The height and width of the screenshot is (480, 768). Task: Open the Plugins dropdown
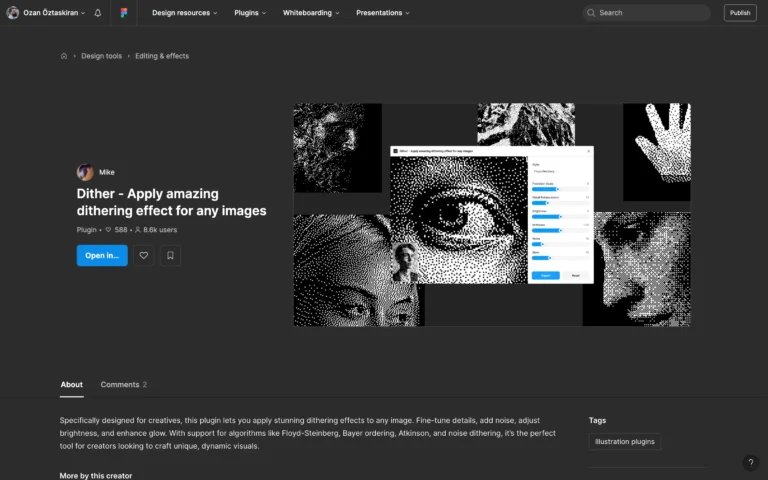pos(250,13)
